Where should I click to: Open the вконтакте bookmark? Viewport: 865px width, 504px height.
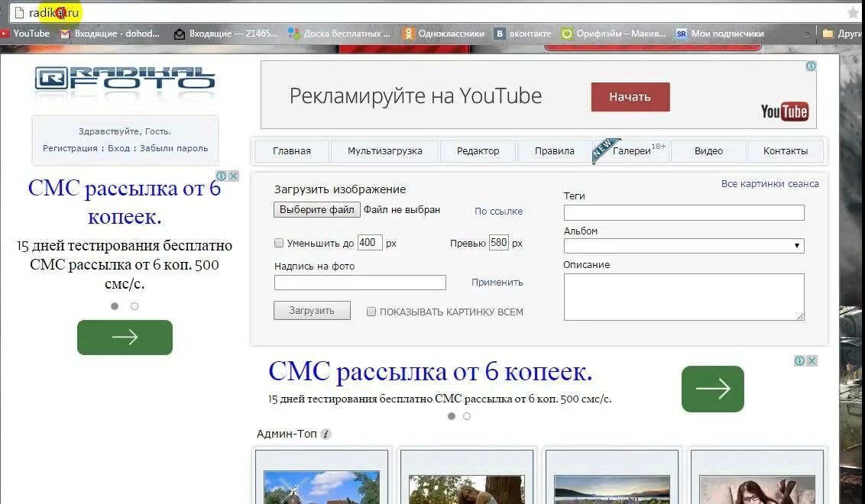coord(523,34)
